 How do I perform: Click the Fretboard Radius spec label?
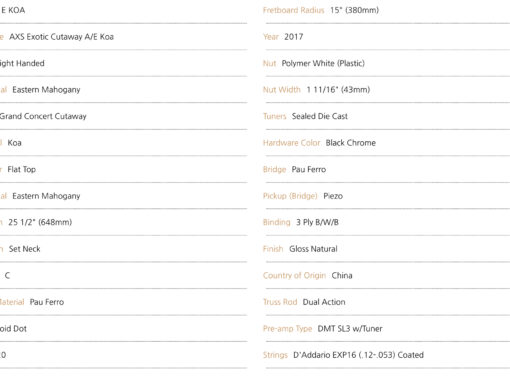[x=293, y=10]
